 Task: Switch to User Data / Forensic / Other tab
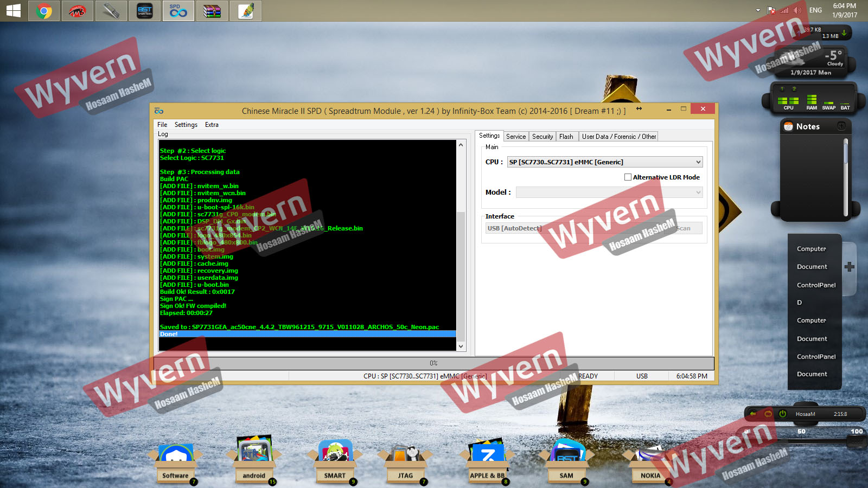click(619, 137)
